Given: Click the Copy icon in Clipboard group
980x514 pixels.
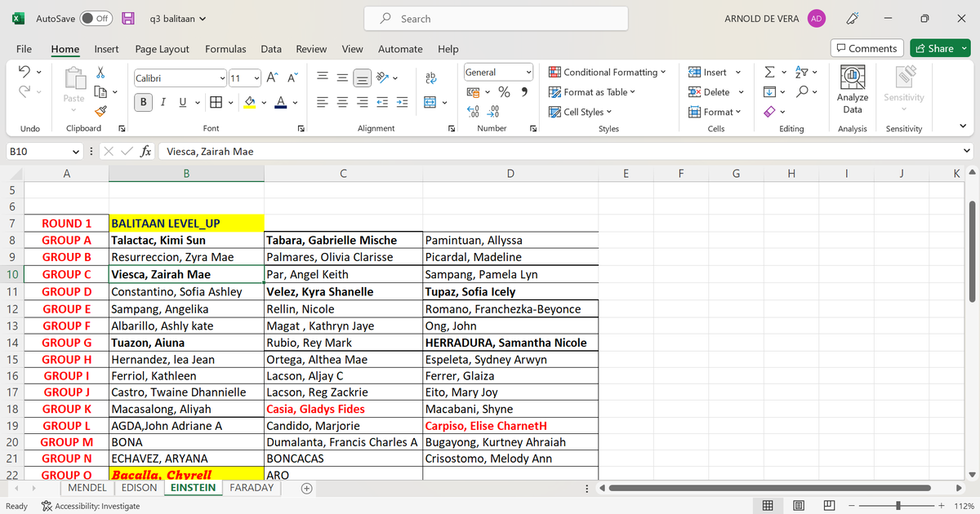Looking at the screenshot, I should pyautogui.click(x=100, y=91).
